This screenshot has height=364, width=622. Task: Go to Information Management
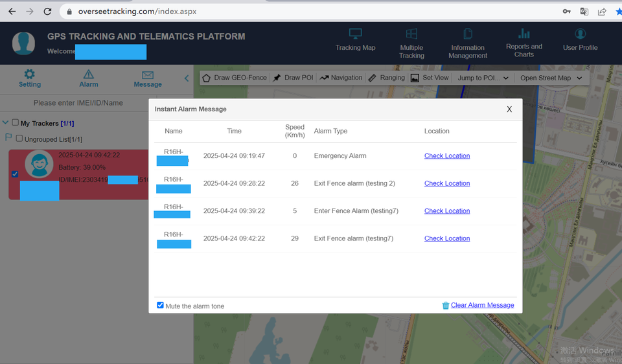coord(468,43)
